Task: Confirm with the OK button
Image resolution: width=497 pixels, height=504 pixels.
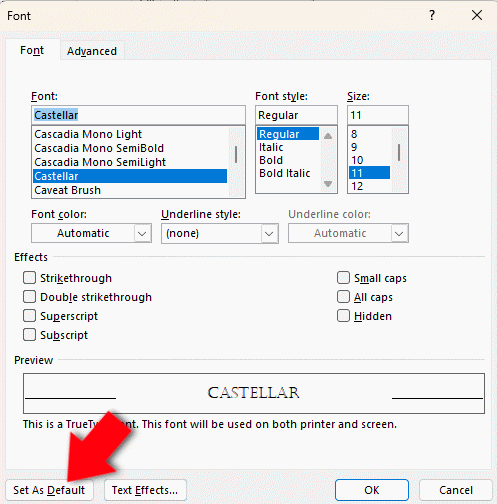Action: pos(372,490)
